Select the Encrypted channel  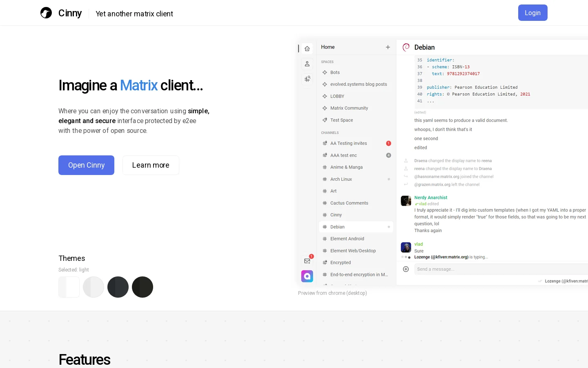[x=356, y=263]
